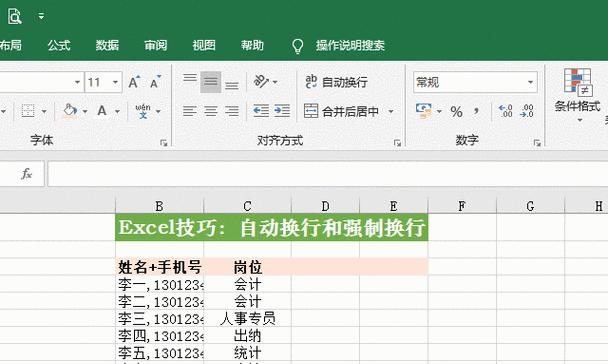Toggle Center horizontal alignment
Viewport: 608px width, 364px height.
point(211,111)
